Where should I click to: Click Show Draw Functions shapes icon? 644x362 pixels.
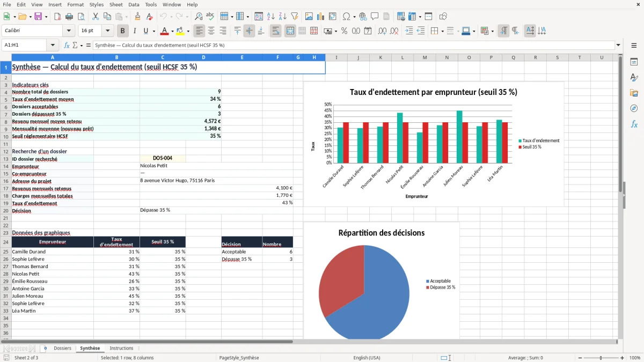[443, 17]
